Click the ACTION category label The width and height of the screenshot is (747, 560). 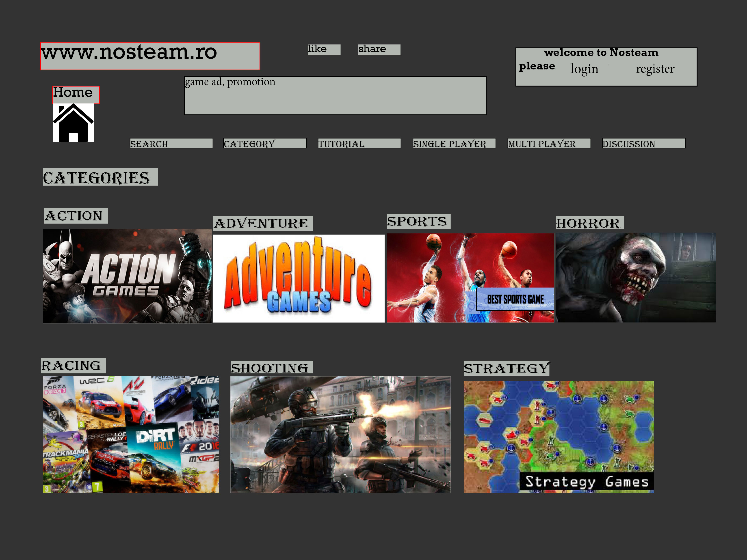[x=76, y=216]
